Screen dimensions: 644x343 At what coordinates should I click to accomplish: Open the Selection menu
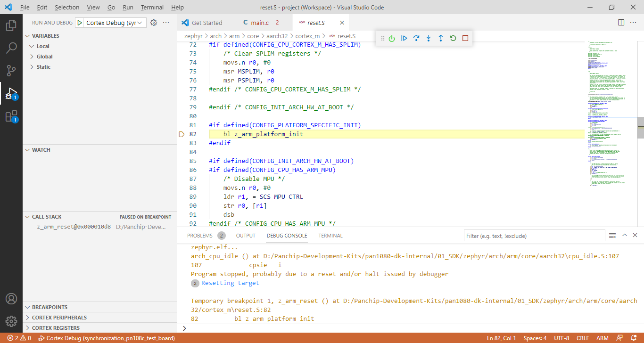coord(67,8)
